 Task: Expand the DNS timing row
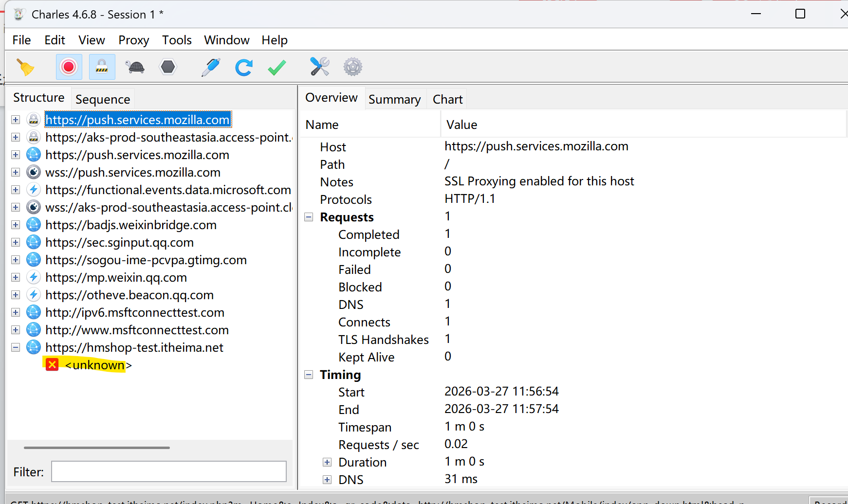tap(327, 480)
